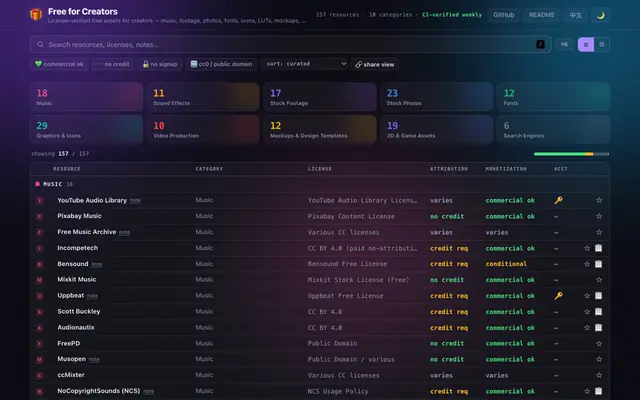Expand the note on YouTube Audio Library
Screen dimensions: 640x400
click(135, 200)
